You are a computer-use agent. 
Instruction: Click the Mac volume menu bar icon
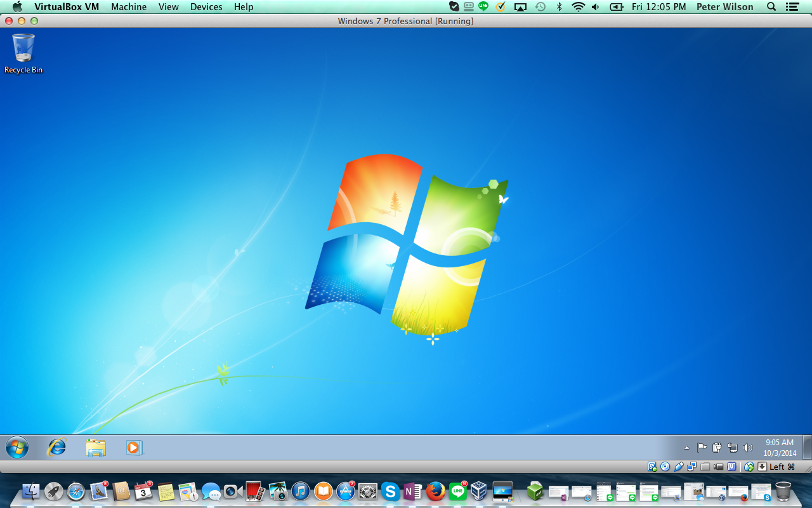[x=595, y=7]
